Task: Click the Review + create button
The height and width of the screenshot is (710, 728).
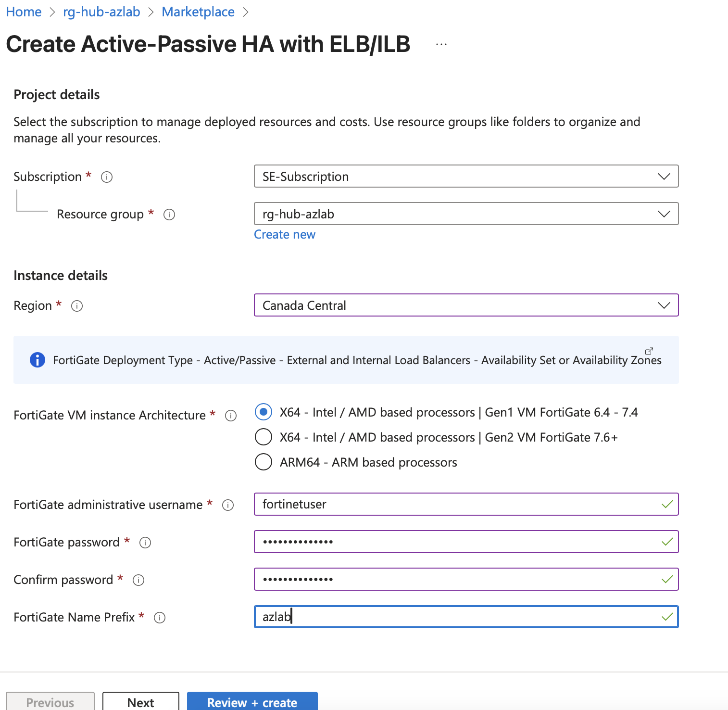Action: tap(252, 702)
